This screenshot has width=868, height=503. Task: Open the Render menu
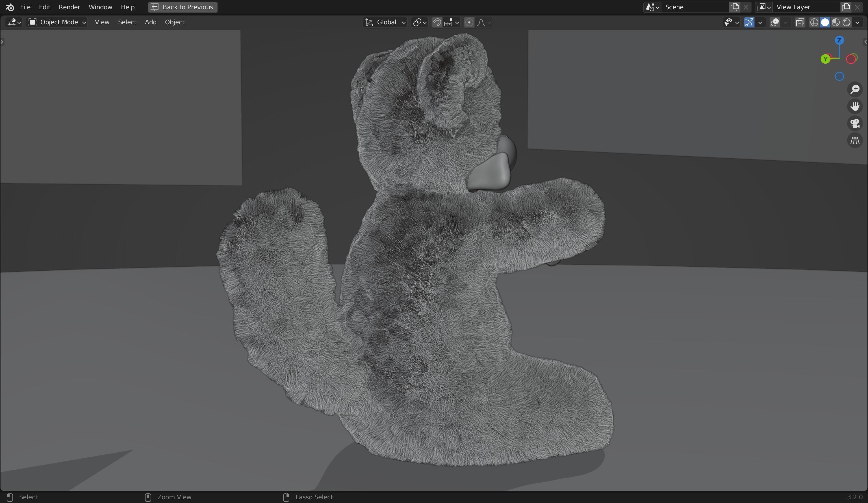[x=69, y=7]
